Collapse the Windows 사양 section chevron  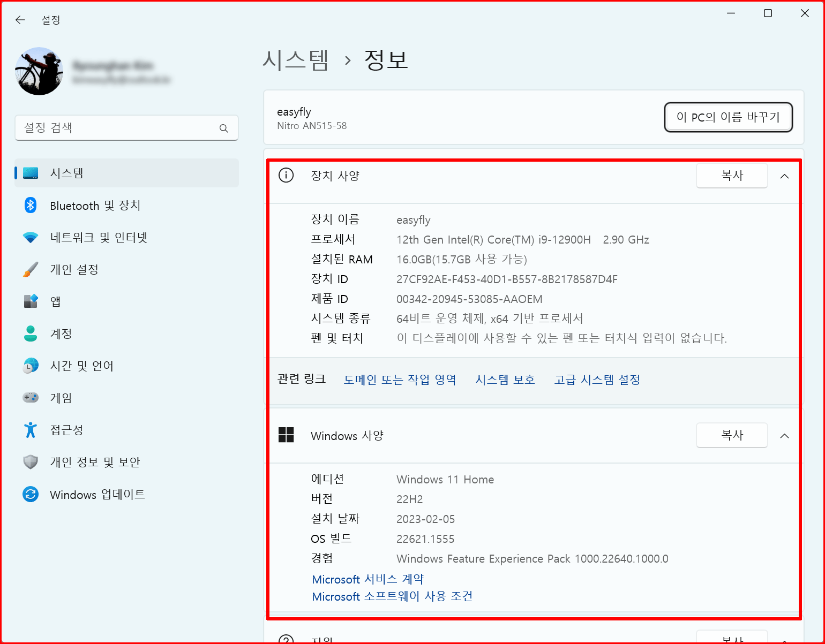pos(784,436)
